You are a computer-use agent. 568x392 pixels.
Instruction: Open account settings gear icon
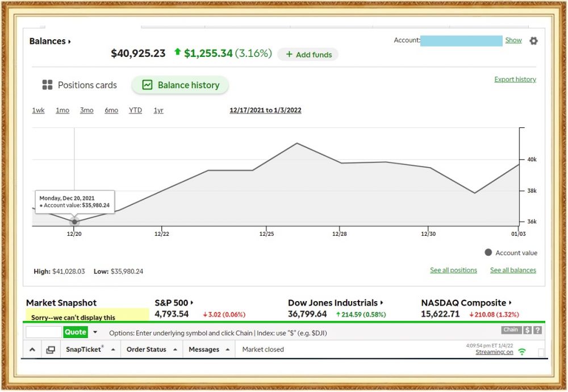pyautogui.click(x=533, y=41)
